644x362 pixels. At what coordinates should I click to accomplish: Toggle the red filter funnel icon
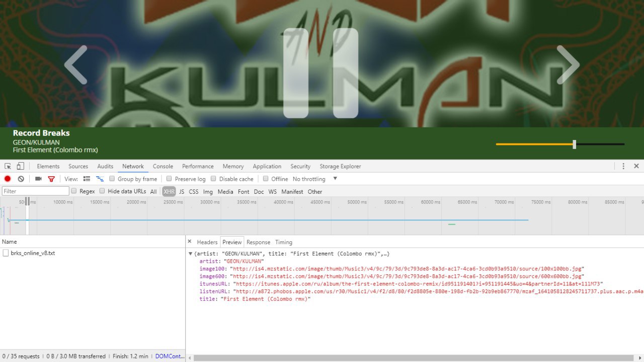coord(51,179)
